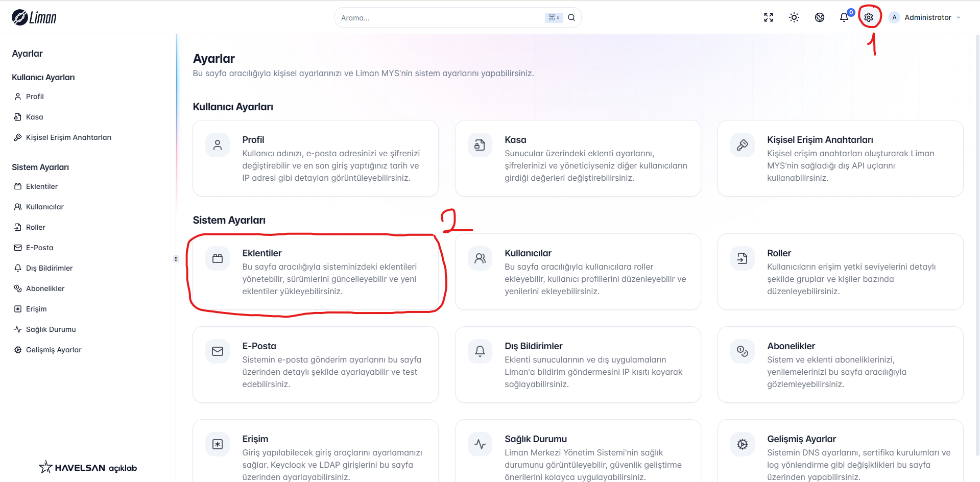This screenshot has width=980, height=482.
Task: Open the Eklentiler settings card
Action: [316, 272]
